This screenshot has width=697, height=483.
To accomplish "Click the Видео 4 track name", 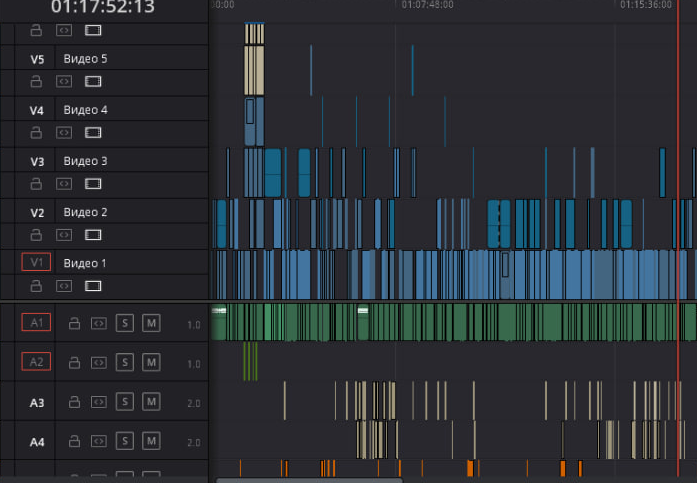I will click(85, 110).
